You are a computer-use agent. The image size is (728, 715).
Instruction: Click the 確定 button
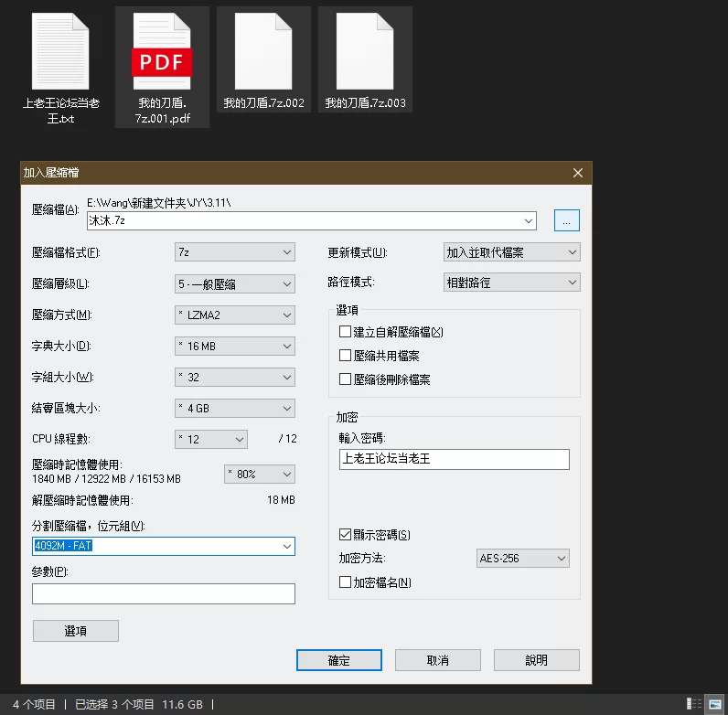pyautogui.click(x=338, y=660)
